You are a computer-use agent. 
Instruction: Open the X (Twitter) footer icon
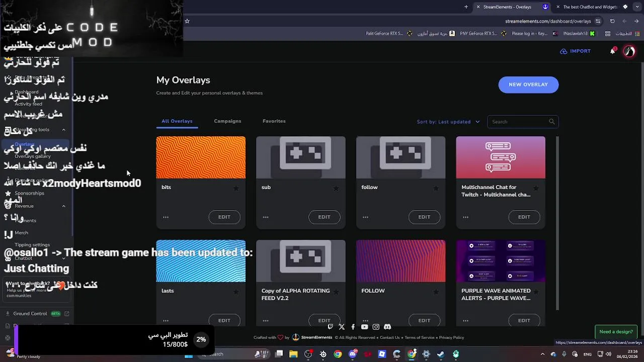(x=342, y=327)
